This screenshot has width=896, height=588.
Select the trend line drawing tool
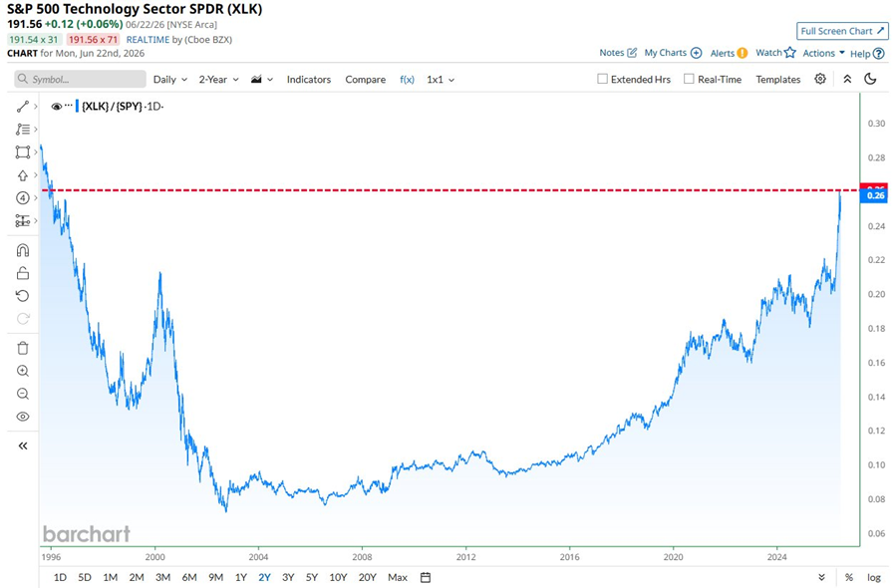click(22, 107)
